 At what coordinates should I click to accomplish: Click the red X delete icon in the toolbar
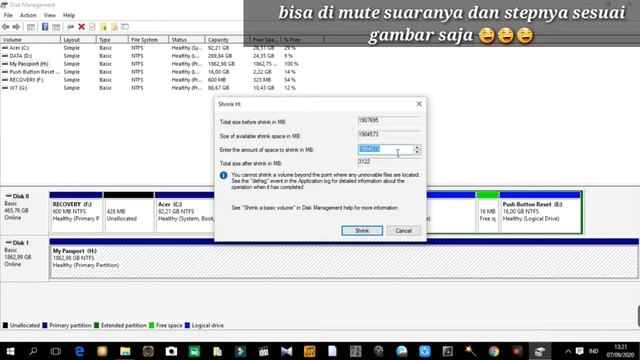[82, 27]
